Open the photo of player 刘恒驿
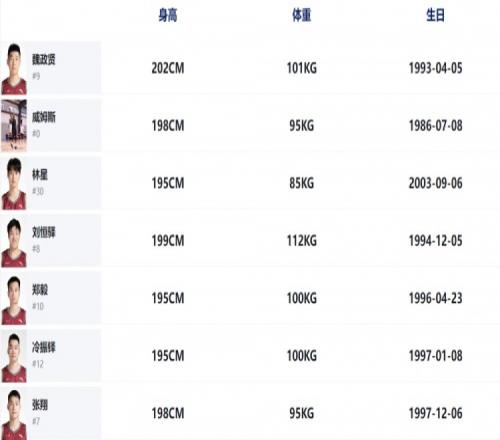The width and height of the screenshot is (500, 440). pos(14,241)
